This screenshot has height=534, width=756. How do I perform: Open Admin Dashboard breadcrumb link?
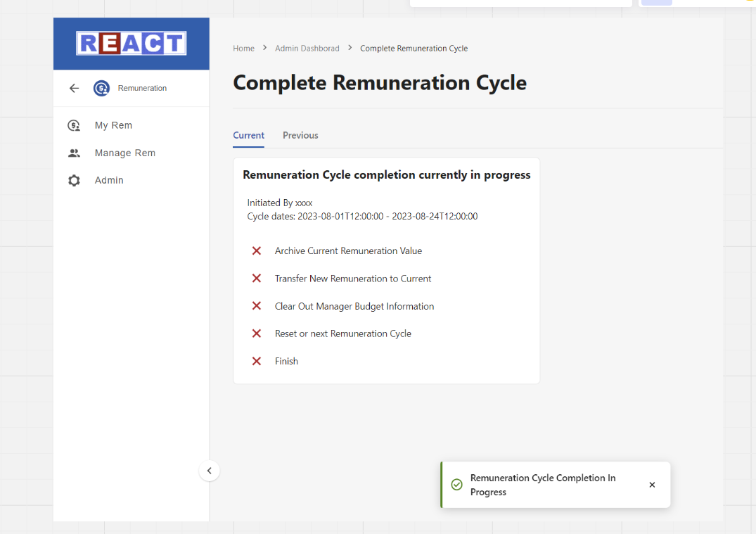(307, 49)
